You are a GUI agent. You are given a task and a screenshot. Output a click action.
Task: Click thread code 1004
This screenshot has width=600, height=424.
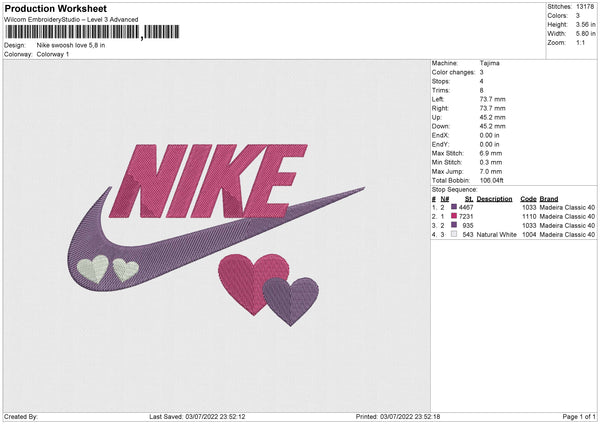click(529, 235)
